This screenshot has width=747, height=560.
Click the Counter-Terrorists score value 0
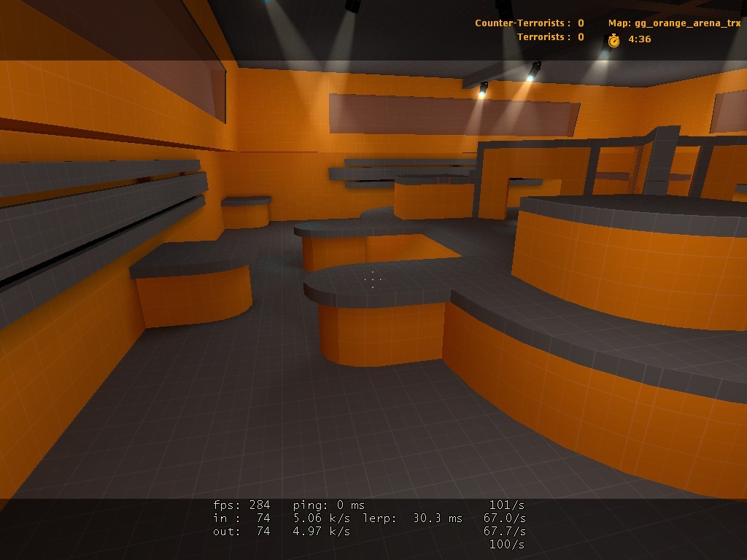point(581,23)
